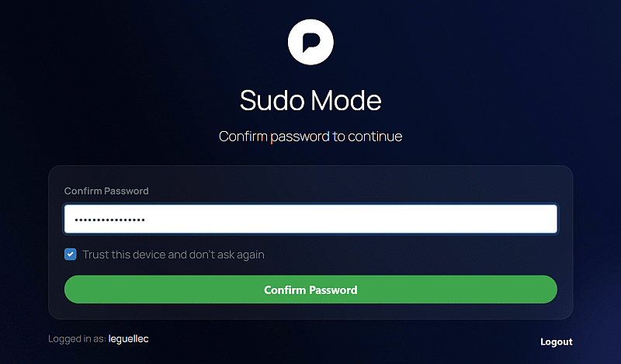Click the 'Trust this device and don't ask again' label
The image size is (621, 364).
[x=173, y=255]
